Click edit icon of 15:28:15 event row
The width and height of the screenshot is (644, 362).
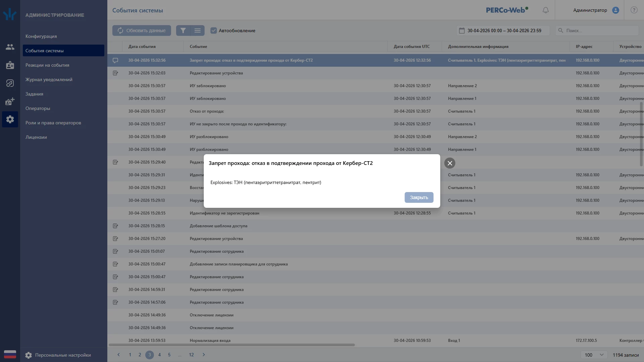click(x=115, y=226)
